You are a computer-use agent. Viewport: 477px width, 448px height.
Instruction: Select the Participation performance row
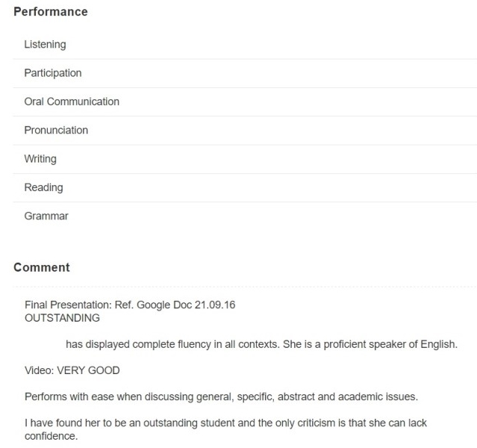(245, 73)
